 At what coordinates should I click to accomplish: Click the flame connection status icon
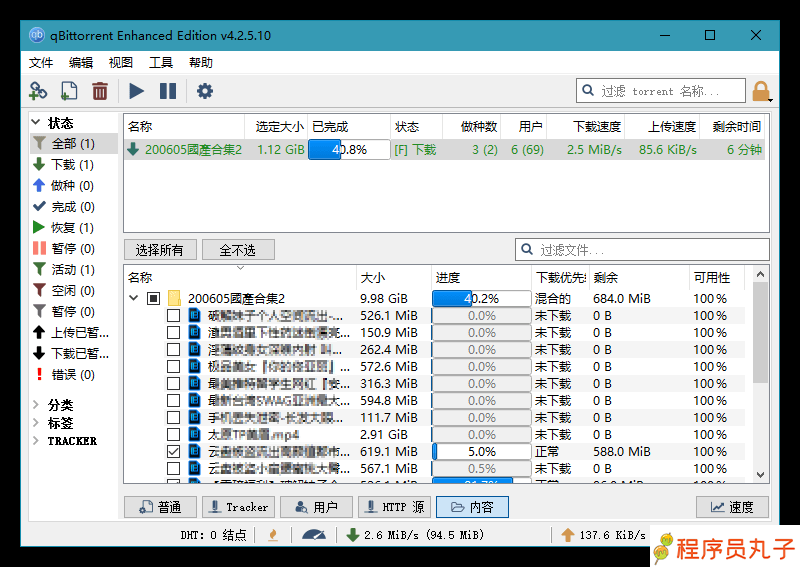(x=273, y=535)
